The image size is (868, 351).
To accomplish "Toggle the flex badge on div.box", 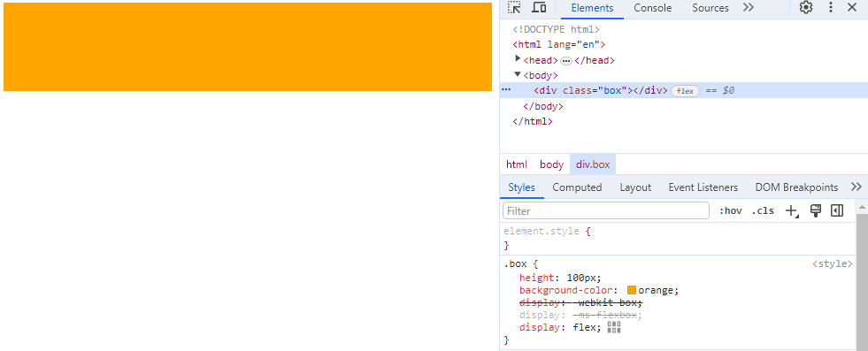I will point(686,91).
